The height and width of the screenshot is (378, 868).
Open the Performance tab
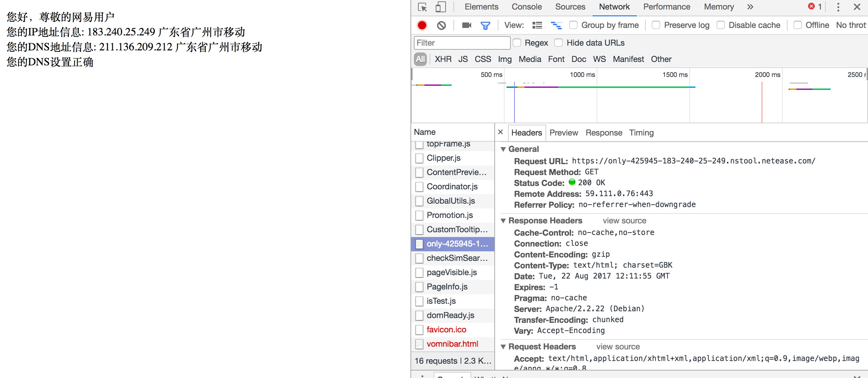667,7
